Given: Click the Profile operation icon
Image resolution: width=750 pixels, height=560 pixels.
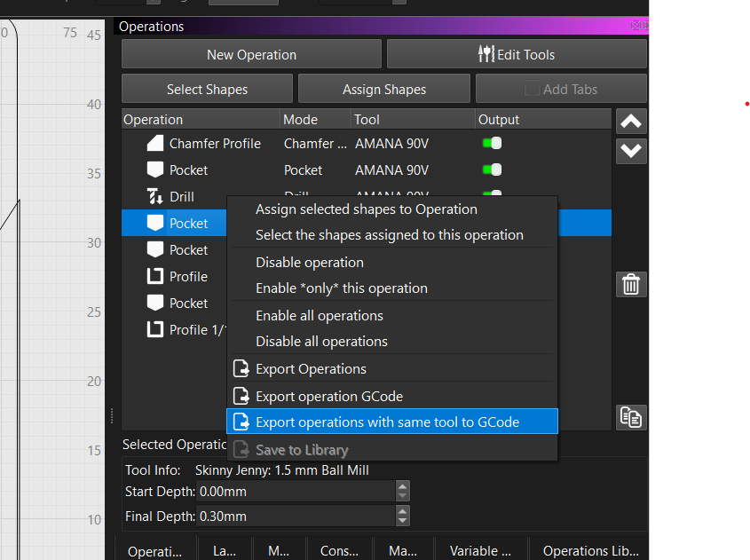Looking at the screenshot, I should pos(155,276).
